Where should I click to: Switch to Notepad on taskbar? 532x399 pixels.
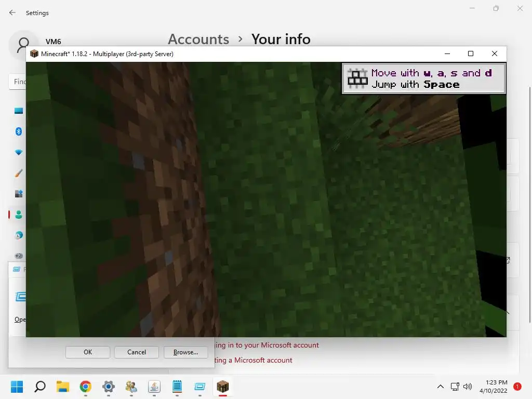[x=177, y=387]
